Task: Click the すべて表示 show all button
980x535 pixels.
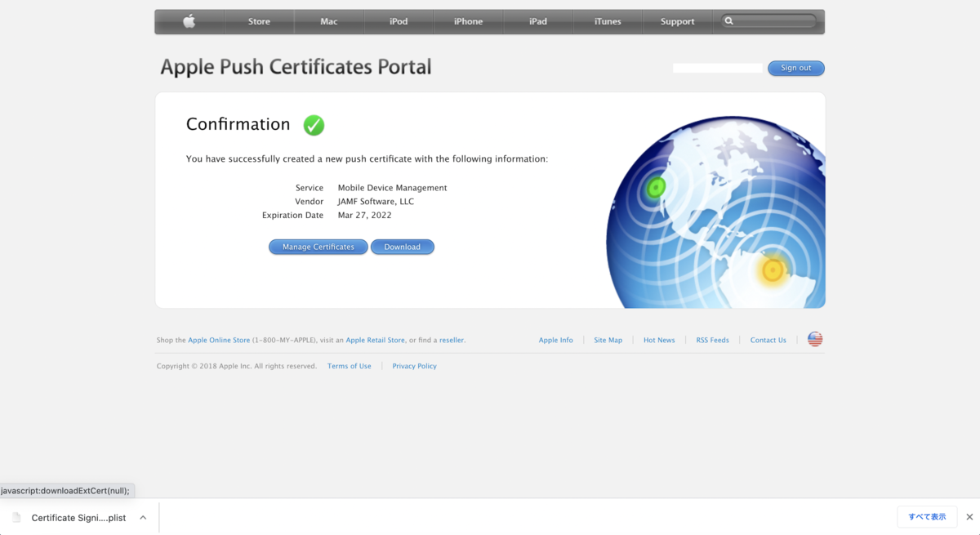Action: 927,517
